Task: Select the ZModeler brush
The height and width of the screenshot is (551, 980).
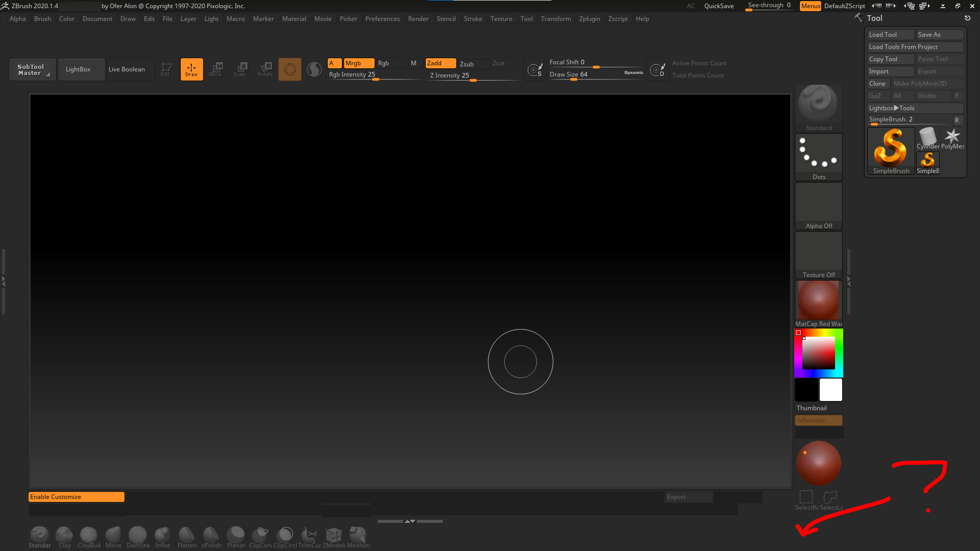Action: (x=334, y=537)
